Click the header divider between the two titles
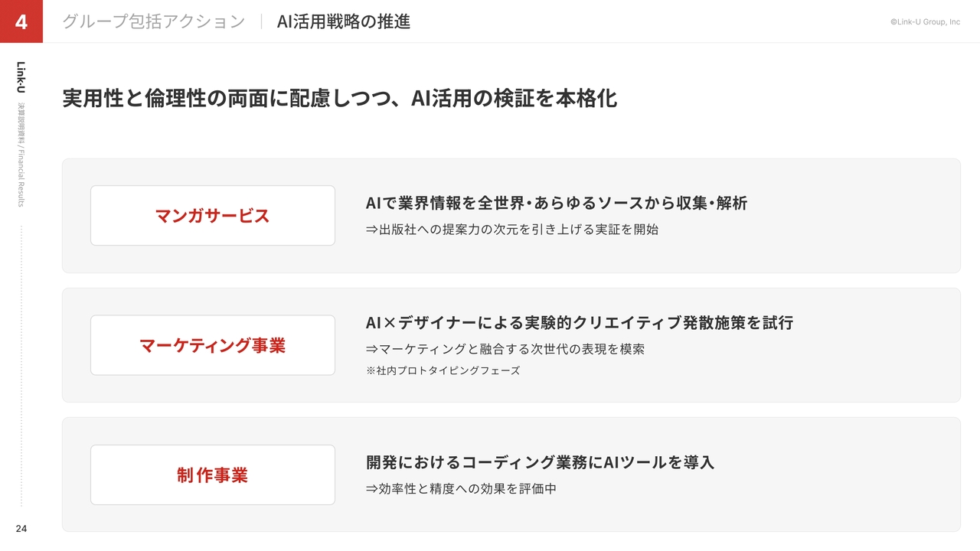Image resolution: width=980 pixels, height=551 pixels. pos(261,21)
